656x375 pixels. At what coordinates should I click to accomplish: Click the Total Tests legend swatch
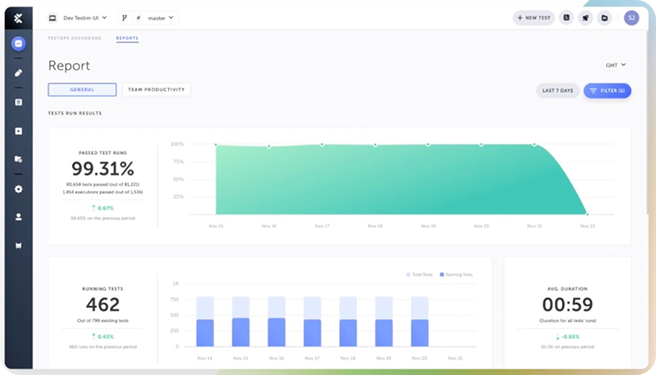[408, 275]
